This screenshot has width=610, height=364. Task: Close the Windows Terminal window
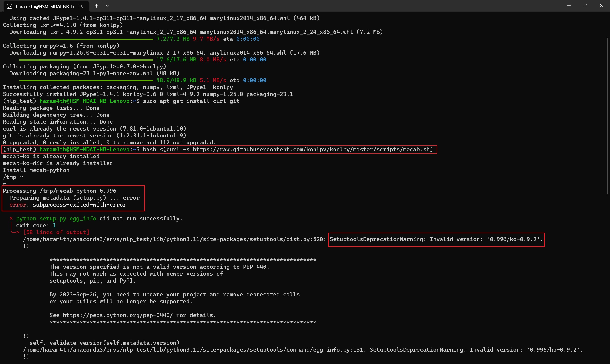(602, 6)
